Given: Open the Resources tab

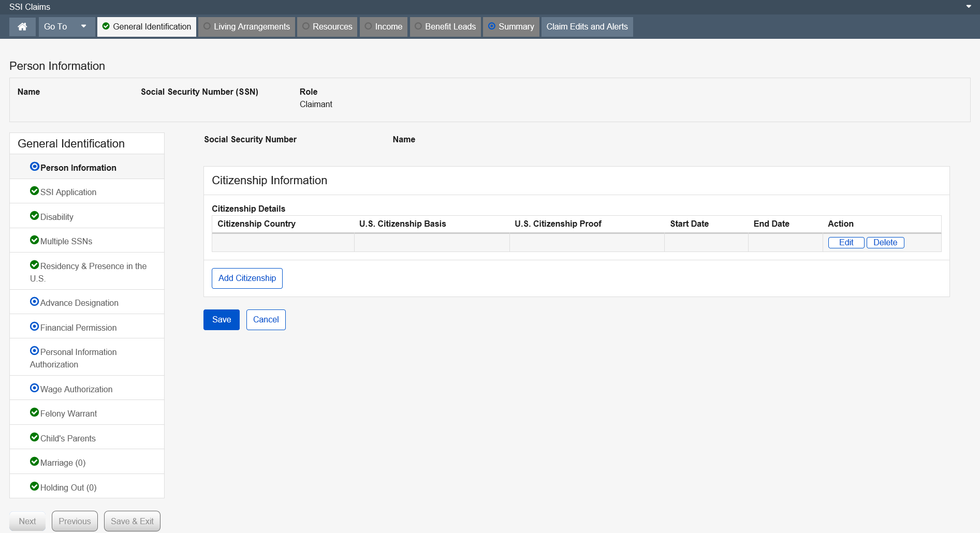Looking at the screenshot, I should (x=327, y=27).
